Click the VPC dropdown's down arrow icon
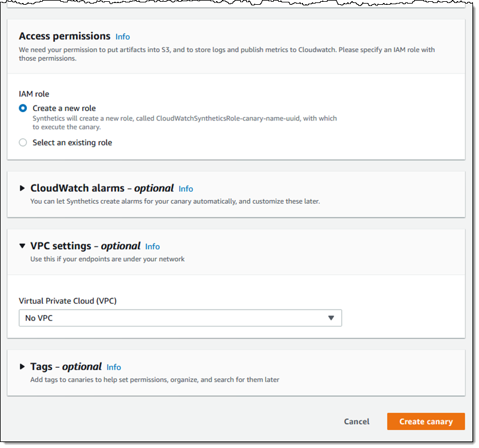 [x=331, y=318]
